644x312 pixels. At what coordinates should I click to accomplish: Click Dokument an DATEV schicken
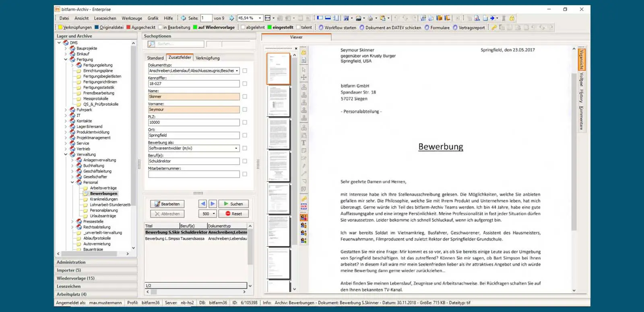pos(390,27)
